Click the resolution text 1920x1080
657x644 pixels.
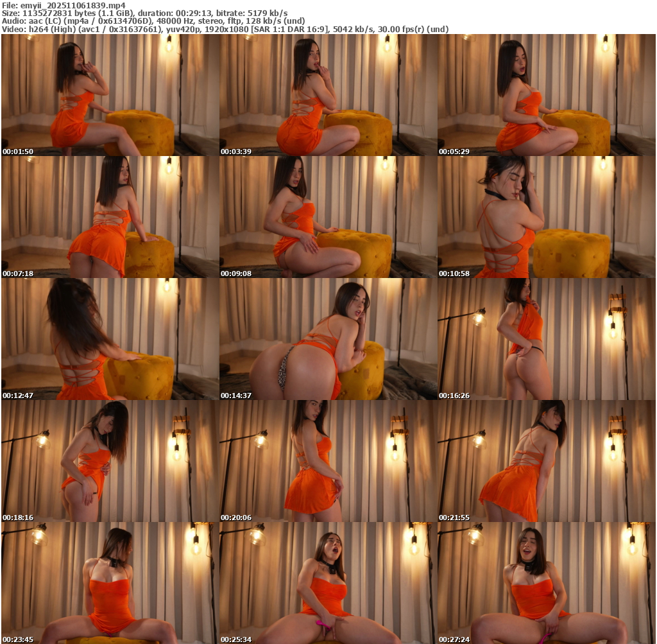click(226, 30)
